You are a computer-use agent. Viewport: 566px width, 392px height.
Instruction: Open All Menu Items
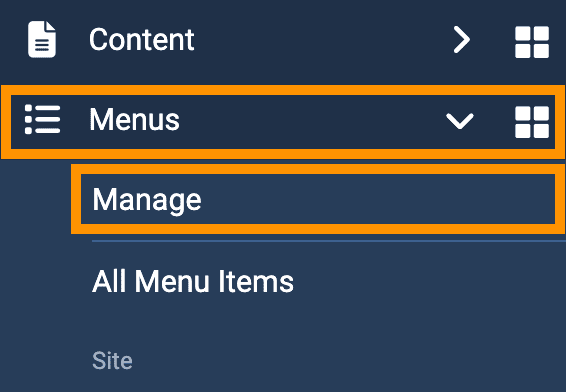(x=193, y=282)
